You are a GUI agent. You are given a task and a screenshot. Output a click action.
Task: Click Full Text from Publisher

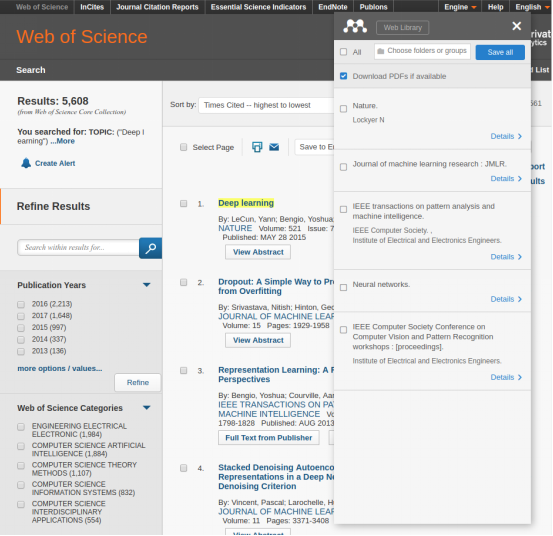coord(269,438)
